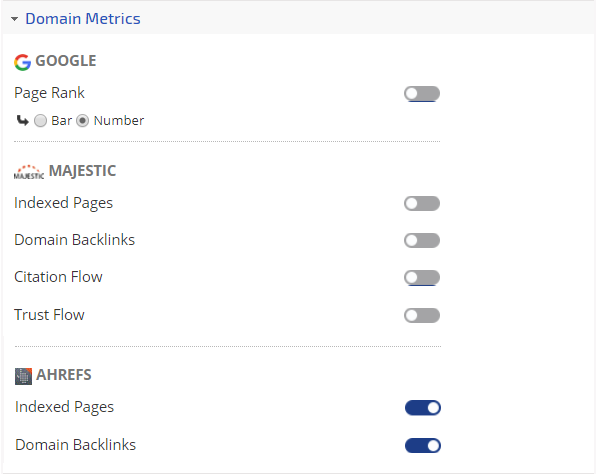Enable the Google Page Rank toggle
This screenshot has width=600, height=474.
click(x=422, y=94)
